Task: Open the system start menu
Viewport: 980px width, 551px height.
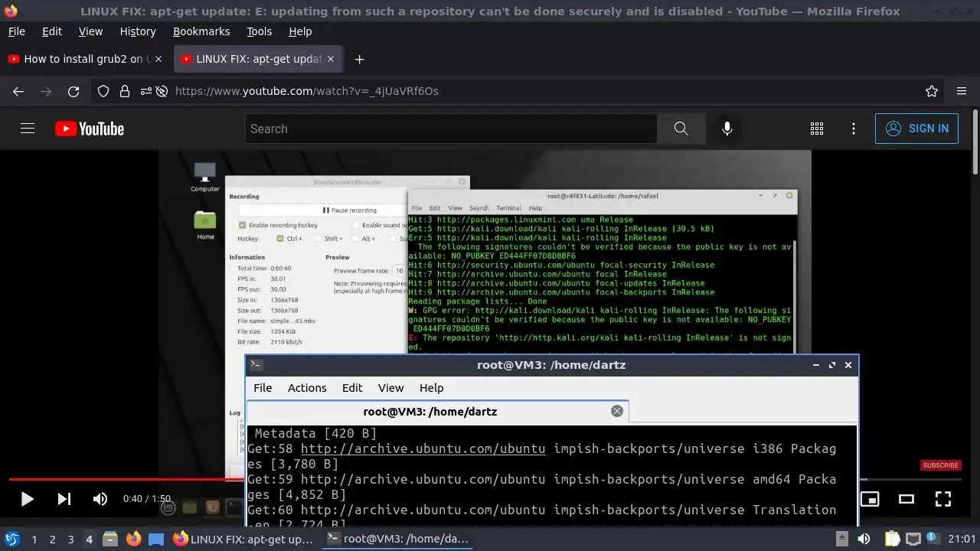Action: 12,539
